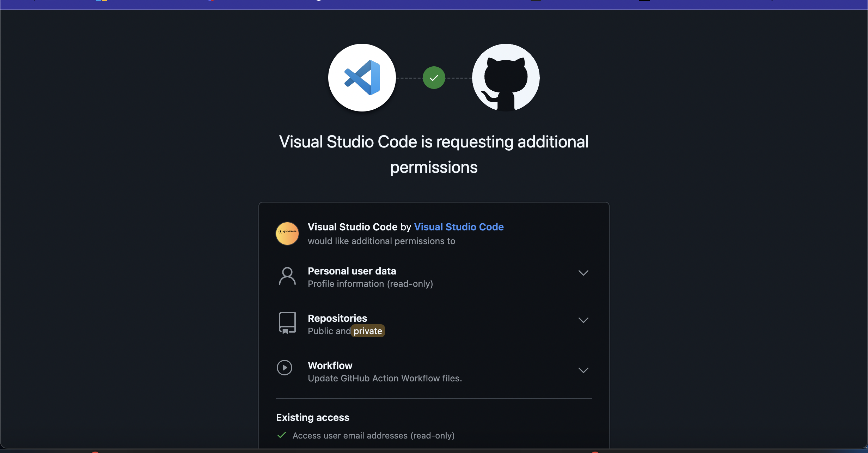Click the person icon beside Personal user data
Image resolution: width=868 pixels, height=453 pixels.
coord(287,276)
